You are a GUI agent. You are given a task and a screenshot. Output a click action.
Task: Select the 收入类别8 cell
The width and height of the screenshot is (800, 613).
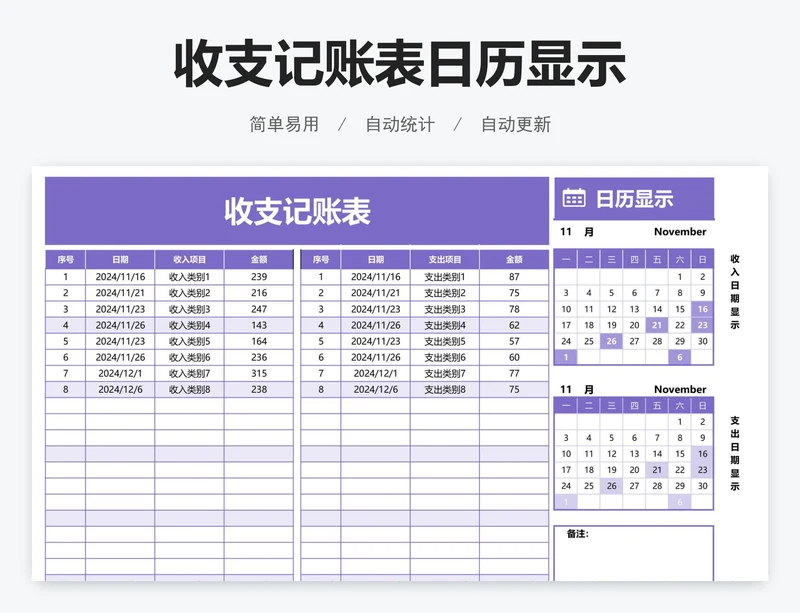tap(189, 389)
